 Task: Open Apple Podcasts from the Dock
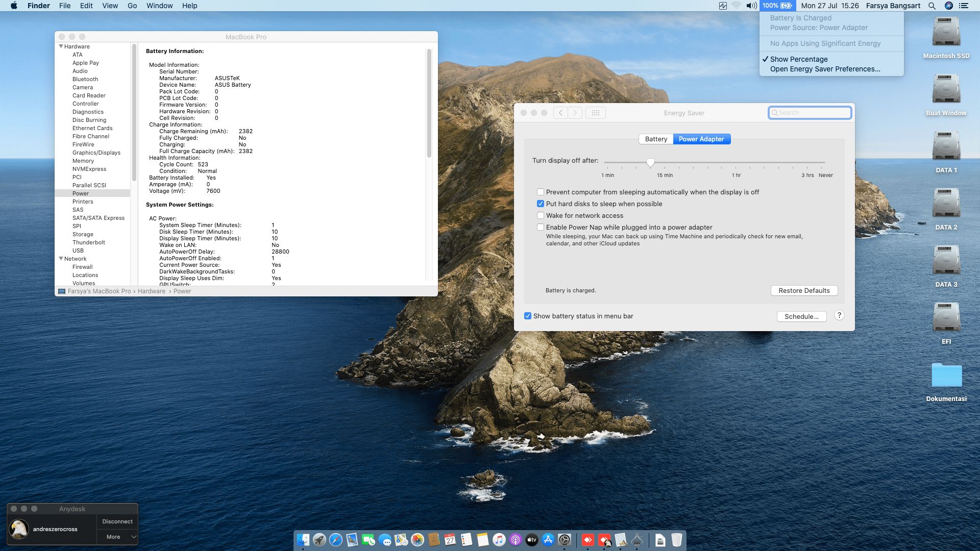[x=515, y=541]
